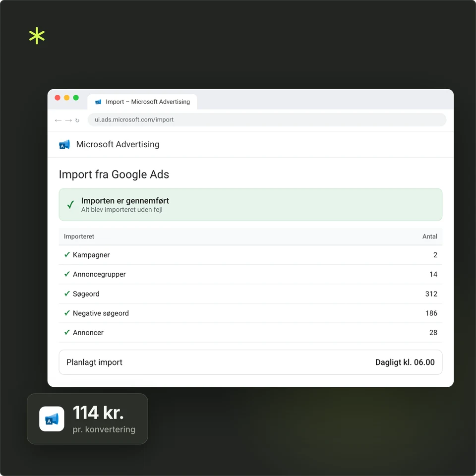
Task: Click the Kampagner count value 2
Action: [x=435, y=255]
